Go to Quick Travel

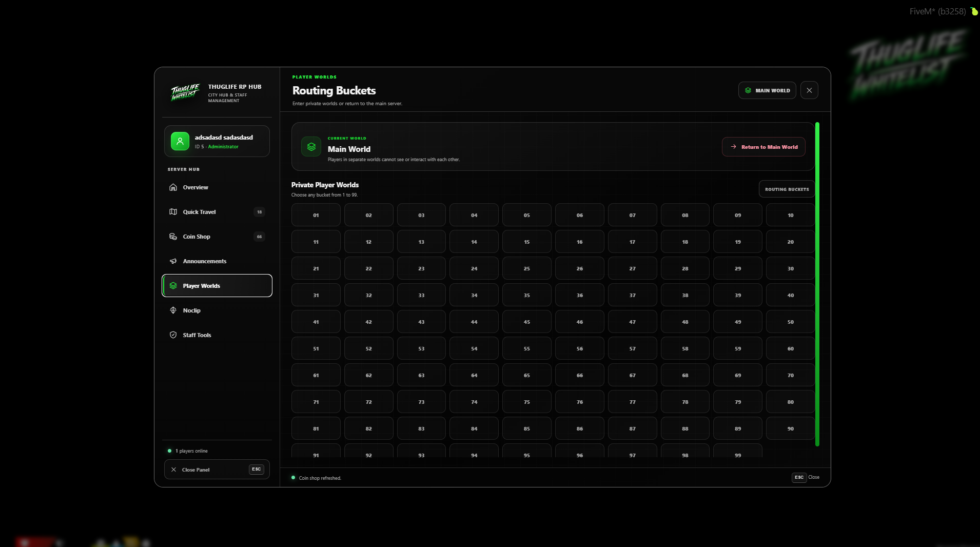pyautogui.click(x=217, y=212)
